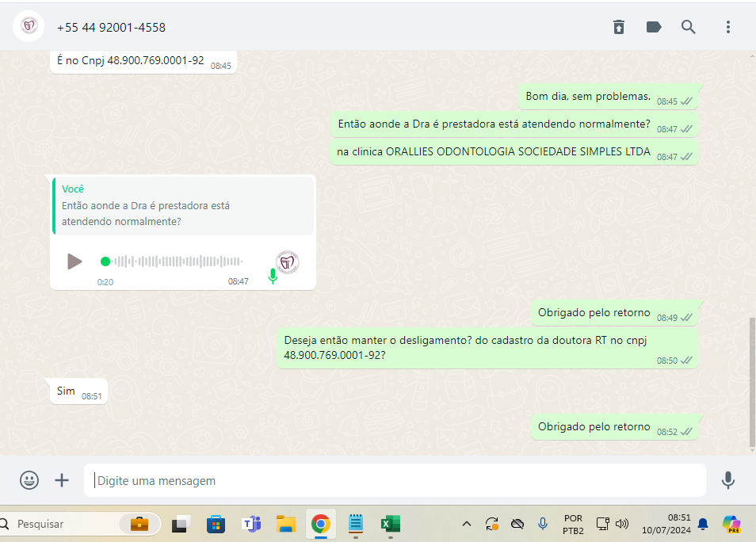The width and height of the screenshot is (756, 542).
Task: Click the green dot on audio progress
Action: 105,261
